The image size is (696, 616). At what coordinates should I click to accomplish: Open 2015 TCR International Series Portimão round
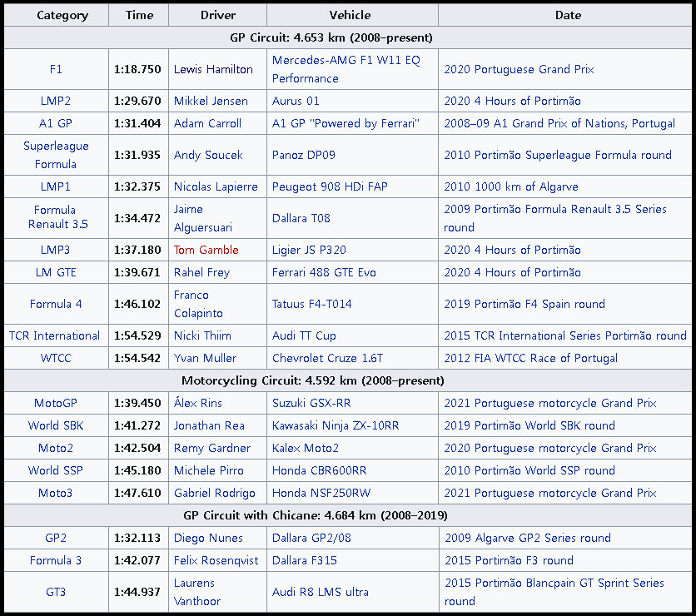(565, 335)
